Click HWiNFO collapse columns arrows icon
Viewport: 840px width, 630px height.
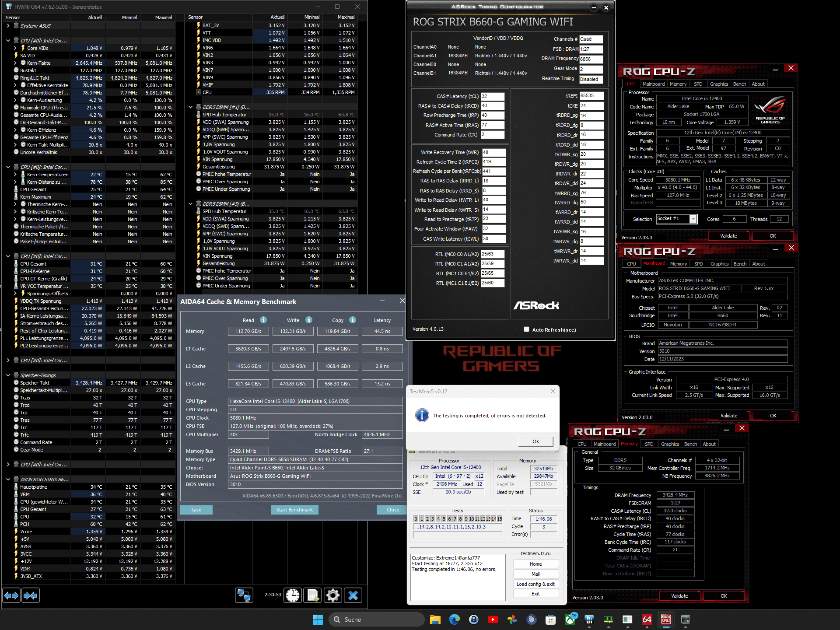pos(30,595)
